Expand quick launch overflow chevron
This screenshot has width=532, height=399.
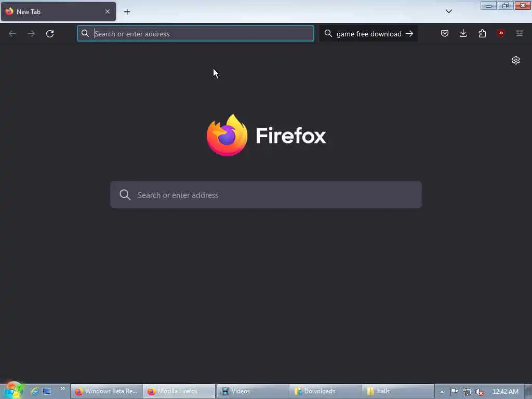63,389
